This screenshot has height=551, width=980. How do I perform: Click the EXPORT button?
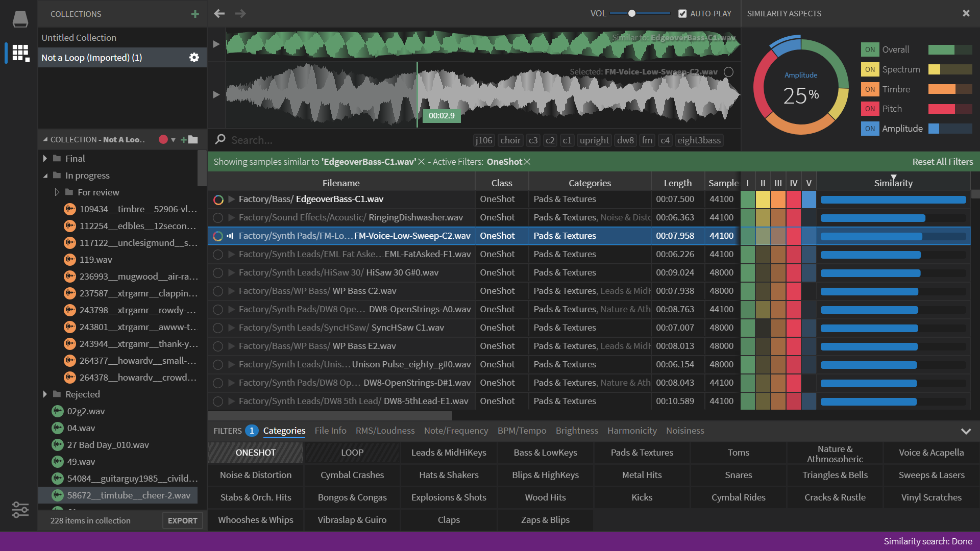coord(182,520)
